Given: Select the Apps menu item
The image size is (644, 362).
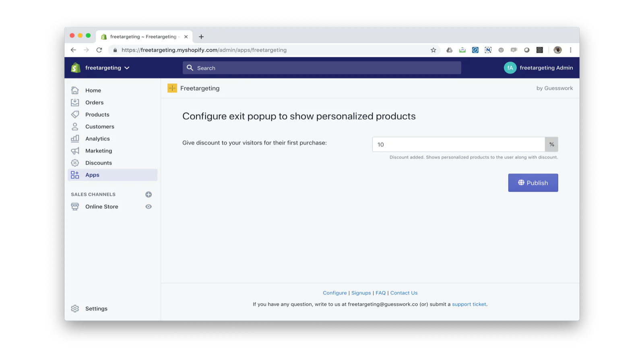Looking at the screenshot, I should point(113,175).
